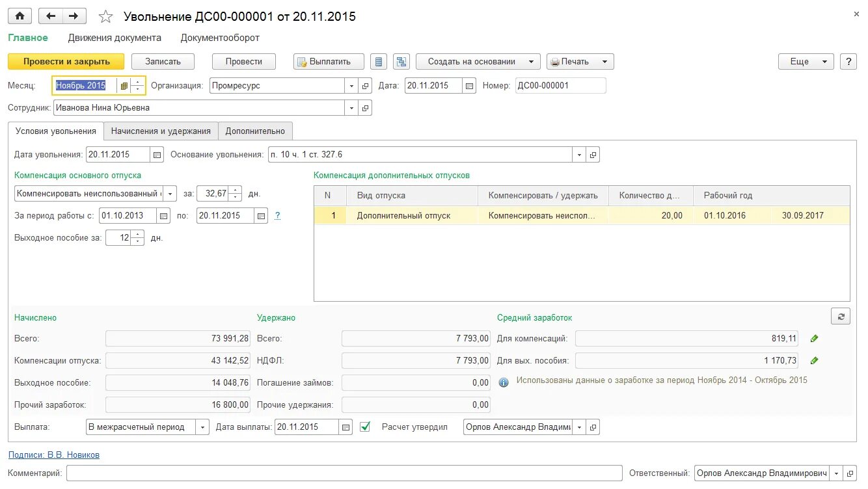The width and height of the screenshot is (868, 489).
Task: Navigate back with the left arrow
Action: pos(50,16)
